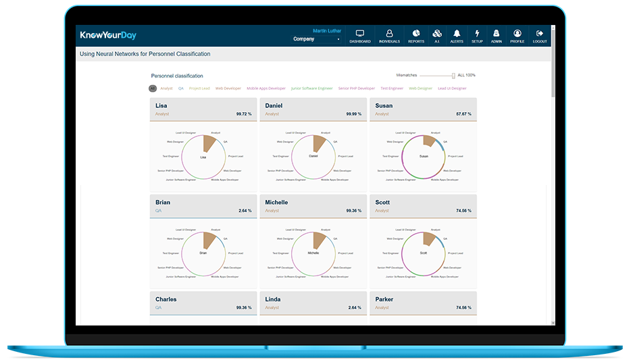Click the Martin Luthar user name
631x364 pixels.
[327, 30]
